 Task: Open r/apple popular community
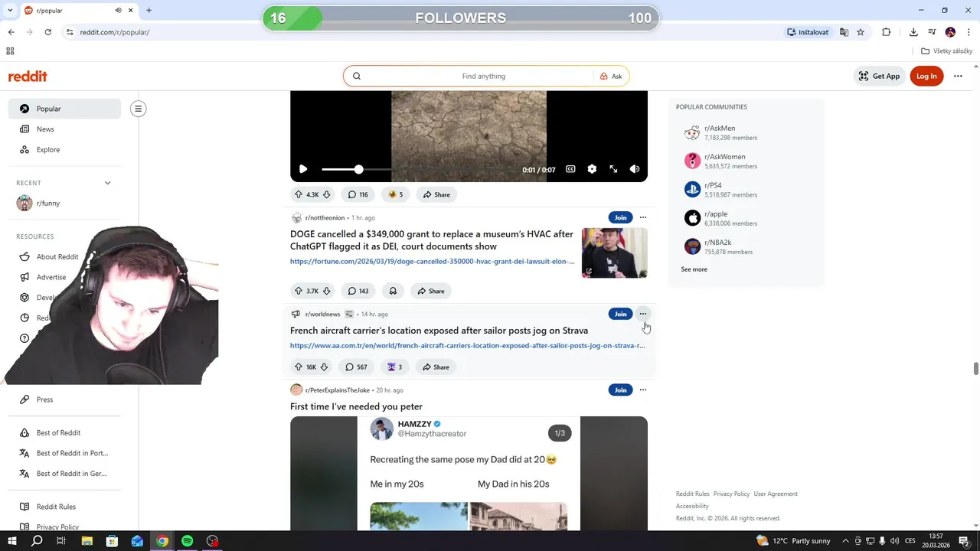tap(746, 218)
